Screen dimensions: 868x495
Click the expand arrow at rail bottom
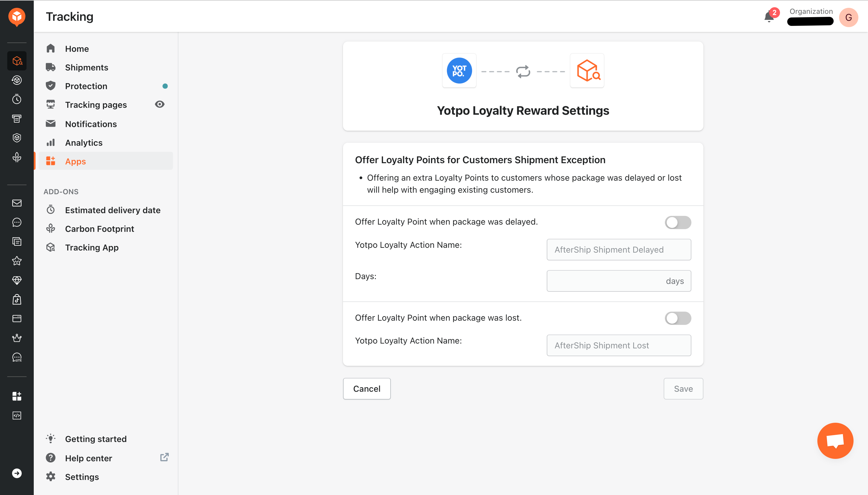point(17,473)
